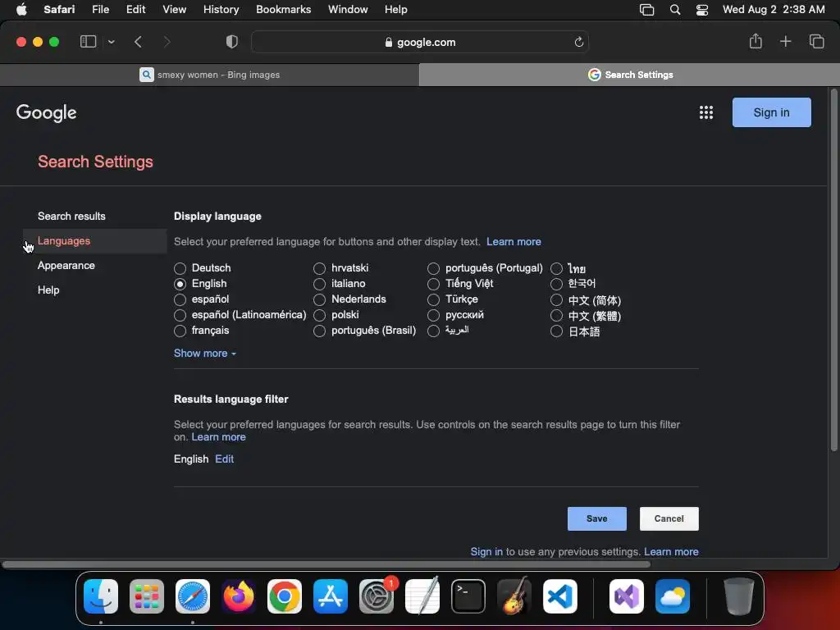
Task: Choose 日本語 as display language
Action: 557,331
